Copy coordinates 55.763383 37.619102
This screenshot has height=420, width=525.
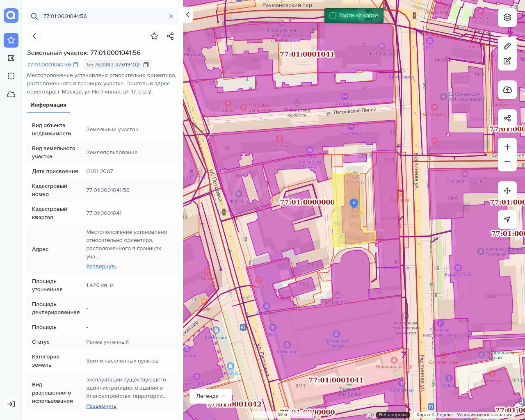[146, 65]
